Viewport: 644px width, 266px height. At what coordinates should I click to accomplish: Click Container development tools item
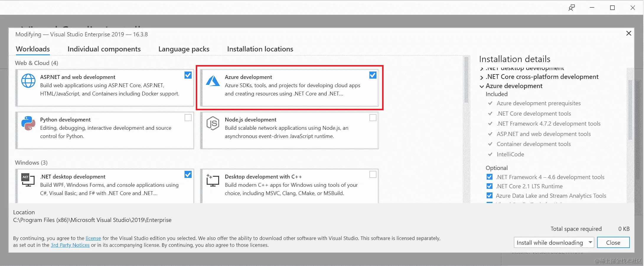pyautogui.click(x=534, y=144)
